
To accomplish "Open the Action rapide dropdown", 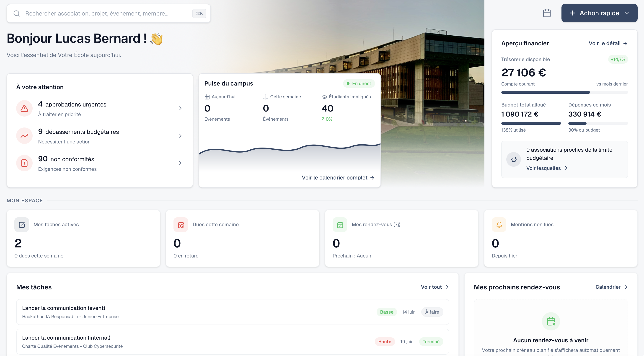I will pyautogui.click(x=599, y=13).
